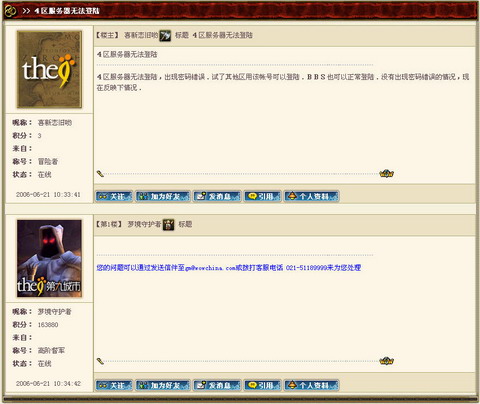This screenshot has width=480, height=404.
Task: Click class icon beside the thread starter's name
Action: pyautogui.click(x=165, y=35)
